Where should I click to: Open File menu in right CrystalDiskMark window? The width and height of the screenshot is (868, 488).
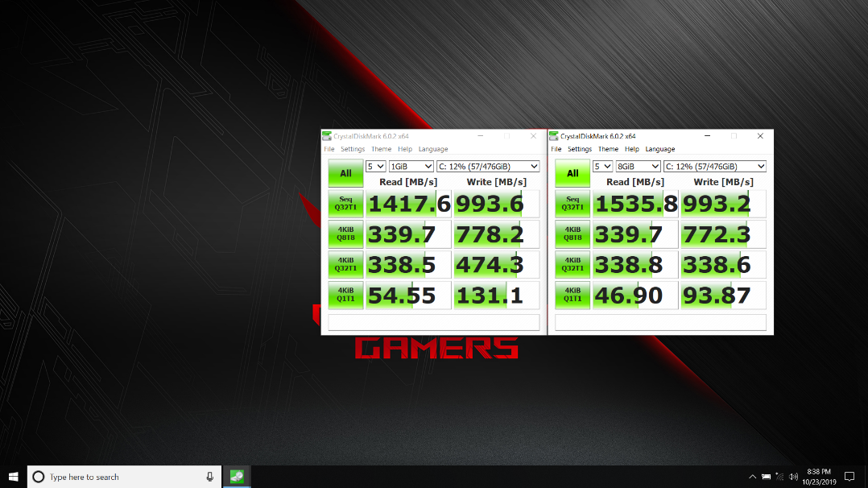coord(556,149)
